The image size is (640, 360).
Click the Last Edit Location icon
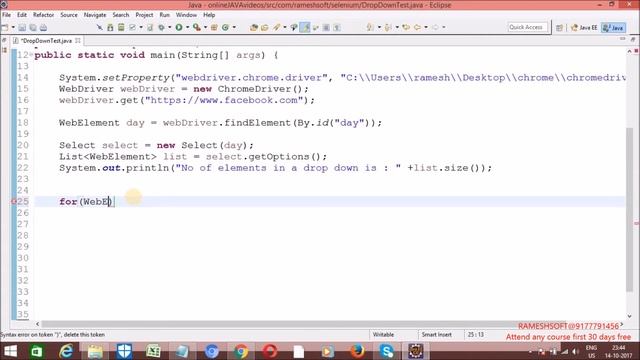point(406,27)
